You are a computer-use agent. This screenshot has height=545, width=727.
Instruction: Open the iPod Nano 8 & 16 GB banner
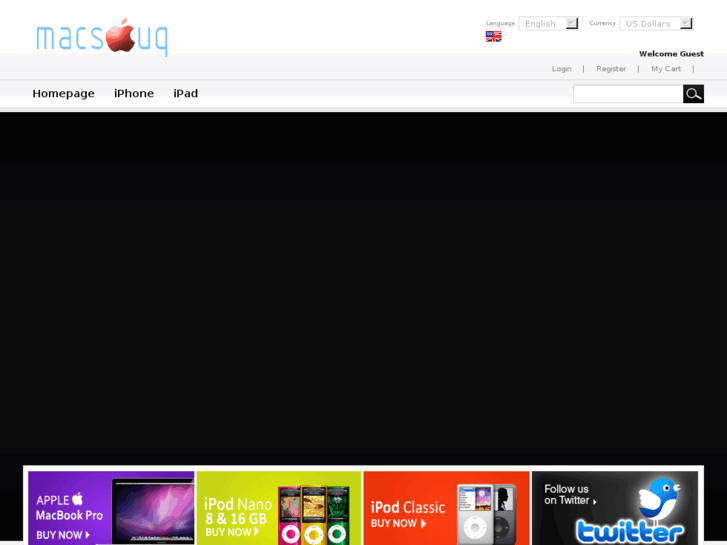tap(279, 508)
